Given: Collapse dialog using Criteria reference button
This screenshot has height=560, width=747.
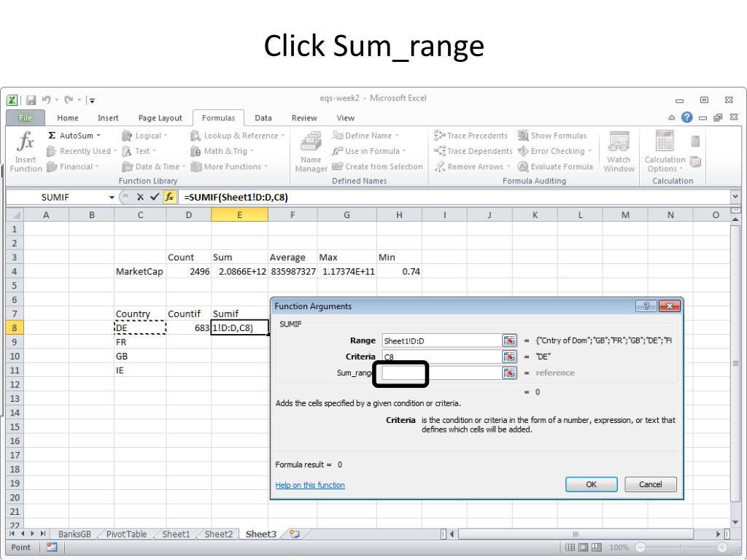Looking at the screenshot, I should 509,357.
